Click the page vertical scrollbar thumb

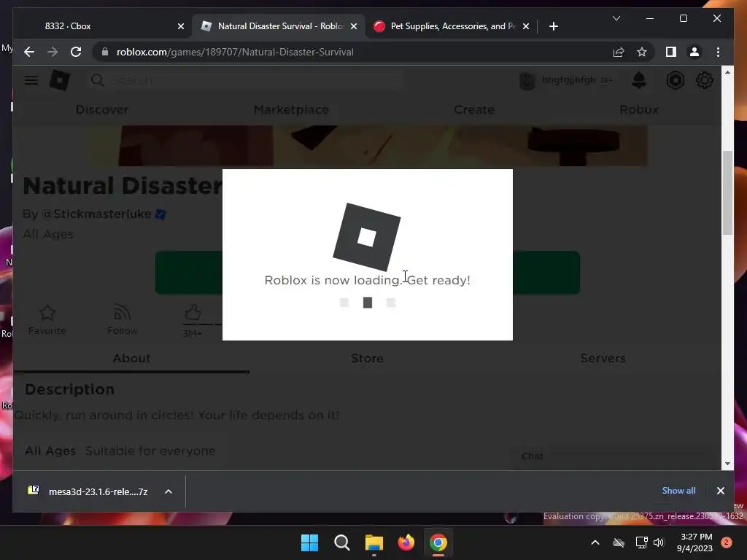[727, 192]
